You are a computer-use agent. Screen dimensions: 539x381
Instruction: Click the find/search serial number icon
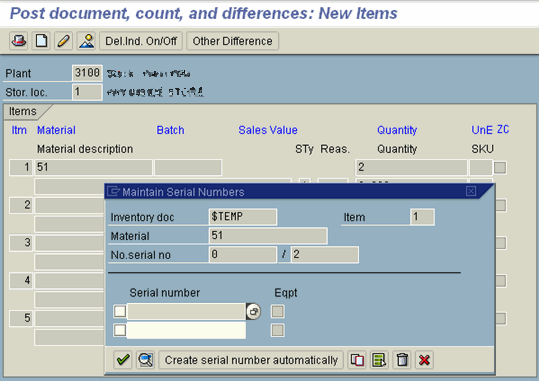[x=145, y=360]
